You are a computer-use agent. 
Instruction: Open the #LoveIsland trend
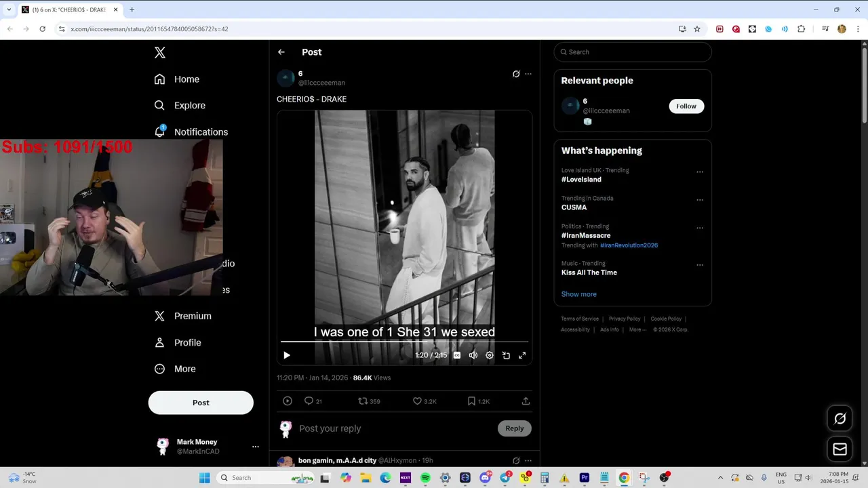coord(581,180)
